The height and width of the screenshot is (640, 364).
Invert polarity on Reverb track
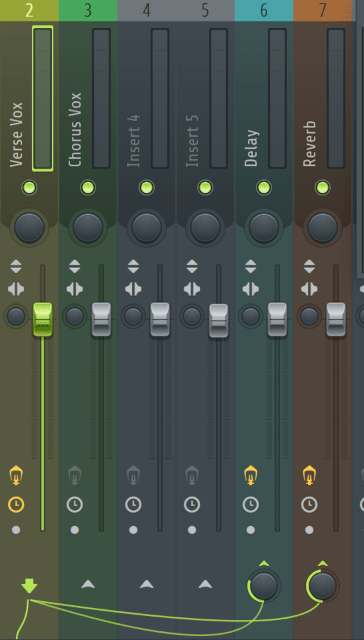click(310, 267)
